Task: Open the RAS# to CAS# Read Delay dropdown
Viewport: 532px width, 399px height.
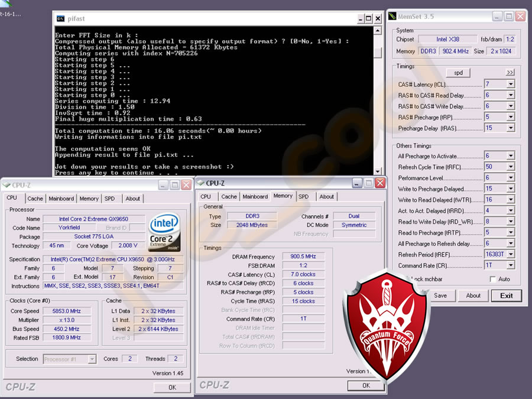Action: click(x=511, y=95)
